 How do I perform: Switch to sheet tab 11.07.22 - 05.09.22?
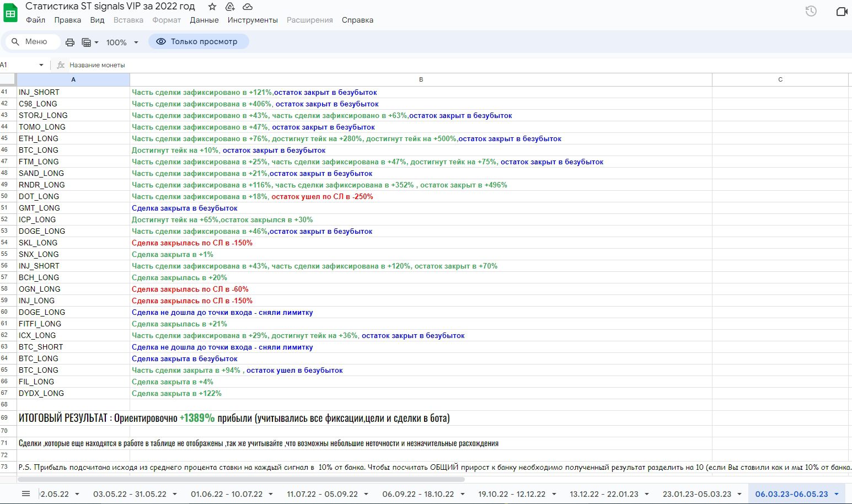(x=323, y=494)
